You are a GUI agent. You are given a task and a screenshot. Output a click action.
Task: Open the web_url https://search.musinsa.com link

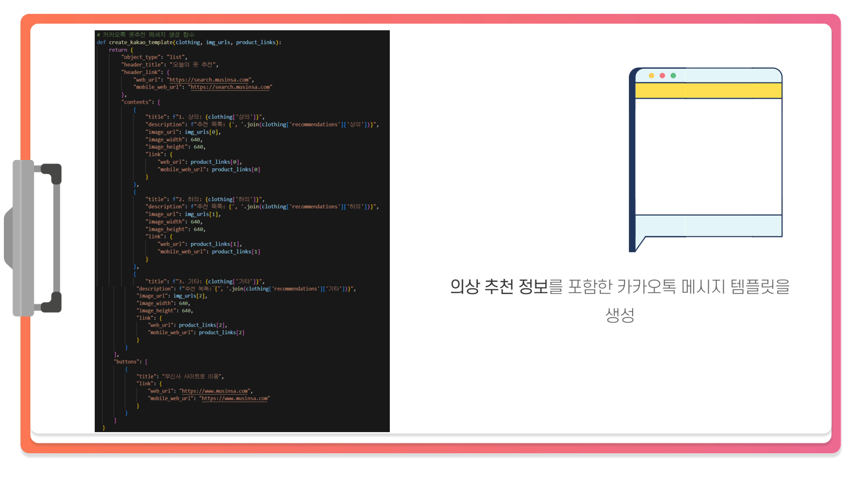click(209, 80)
